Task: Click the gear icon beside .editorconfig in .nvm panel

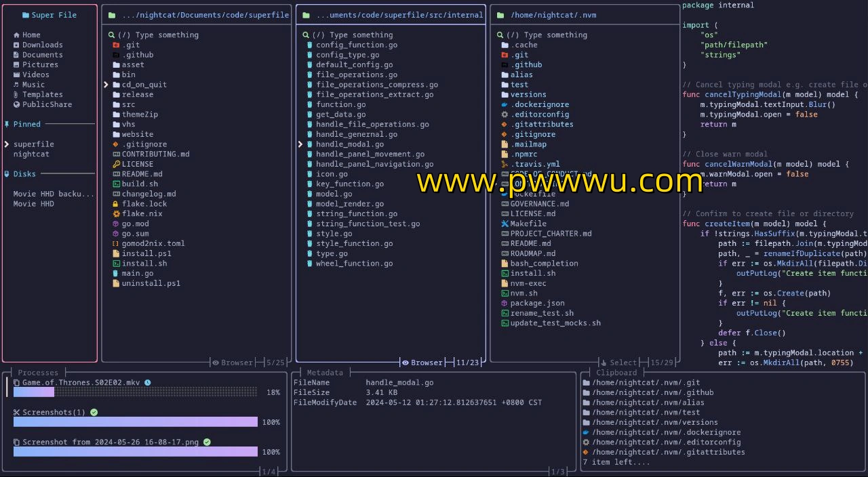Action: [x=505, y=115]
